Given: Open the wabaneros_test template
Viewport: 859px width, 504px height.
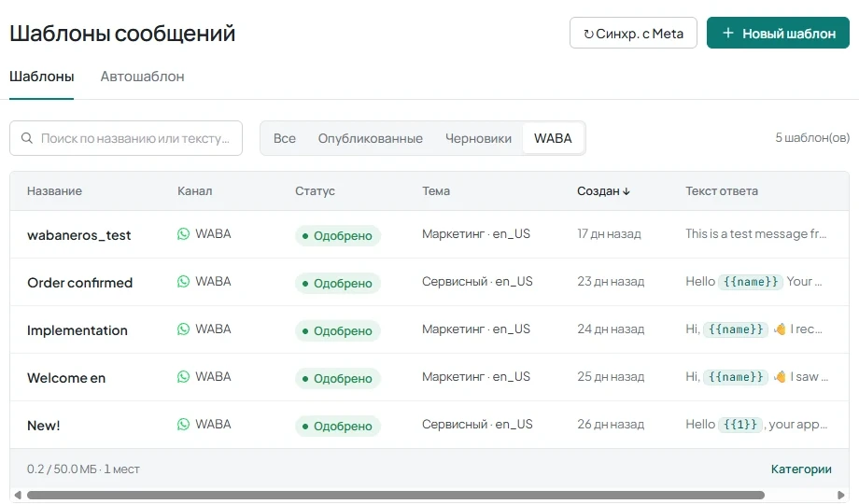Looking at the screenshot, I should pyautogui.click(x=78, y=235).
